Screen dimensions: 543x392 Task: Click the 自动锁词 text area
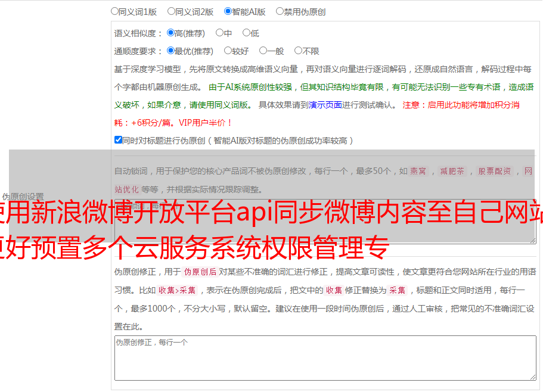pyautogui.click(x=325, y=221)
